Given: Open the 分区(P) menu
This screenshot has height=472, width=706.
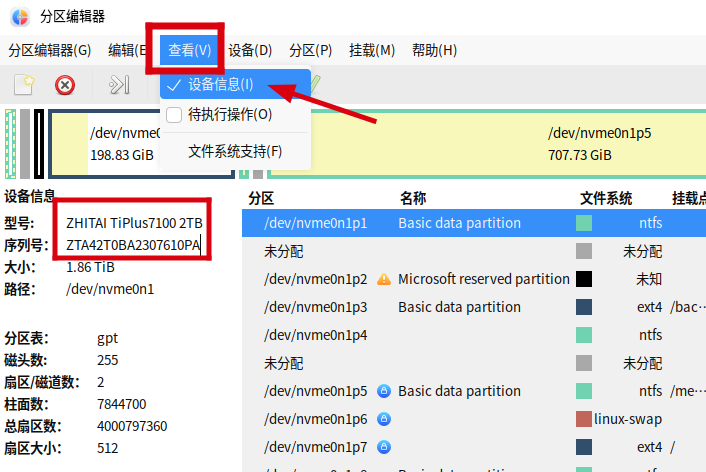Looking at the screenshot, I should (311, 50).
